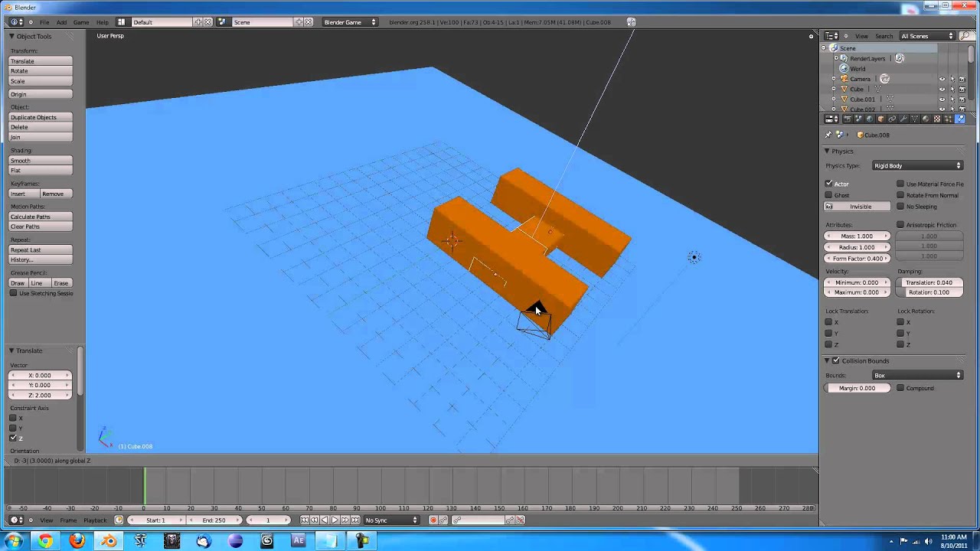
Task: Enable Rotate From Normal checkbox
Action: [900, 195]
